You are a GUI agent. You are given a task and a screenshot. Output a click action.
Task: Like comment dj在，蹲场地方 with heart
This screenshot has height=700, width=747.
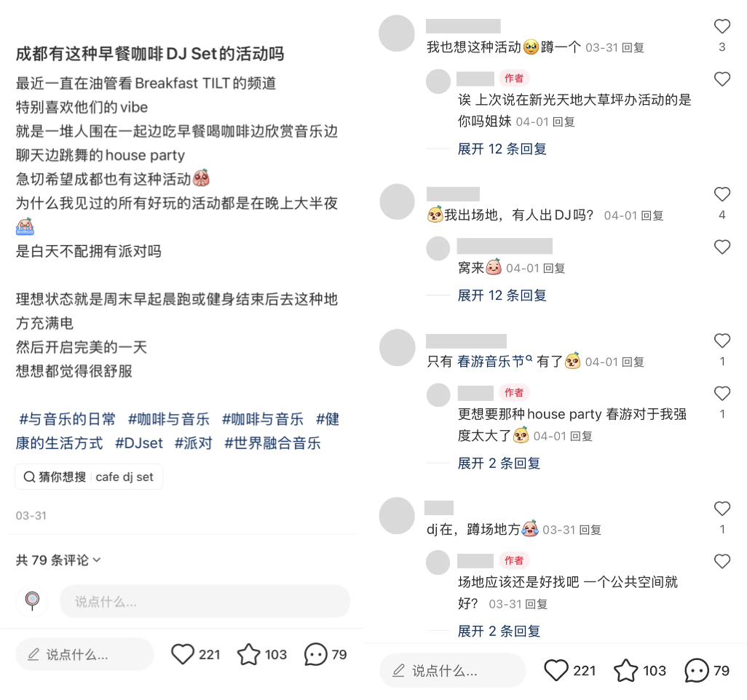click(722, 509)
